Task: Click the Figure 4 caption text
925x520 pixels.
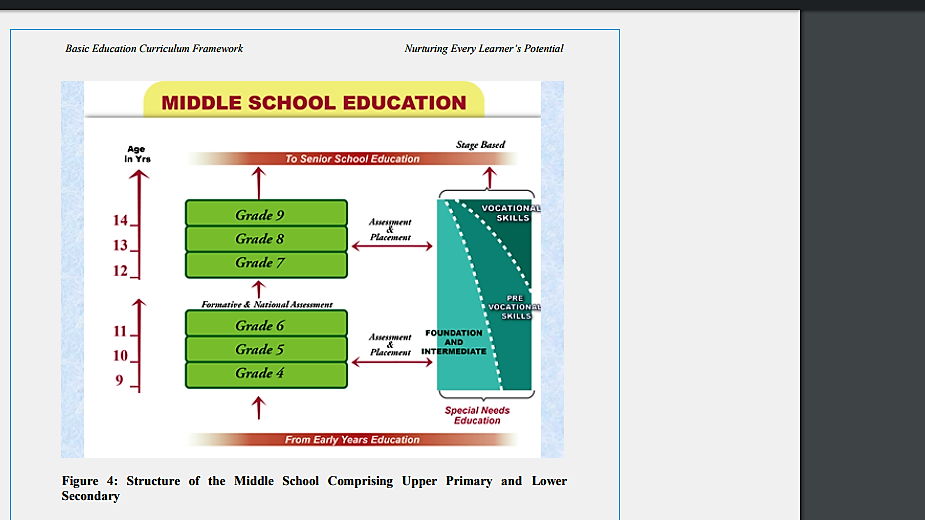Action: tap(314, 488)
